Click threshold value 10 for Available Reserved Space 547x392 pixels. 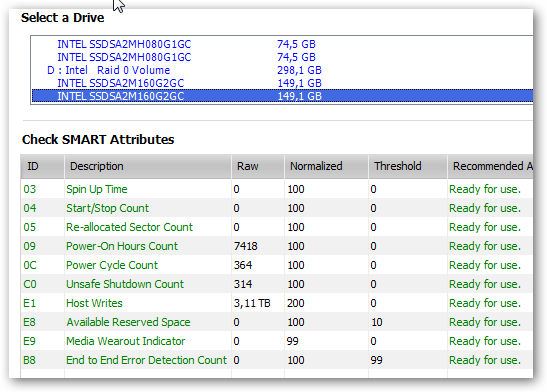click(x=377, y=322)
